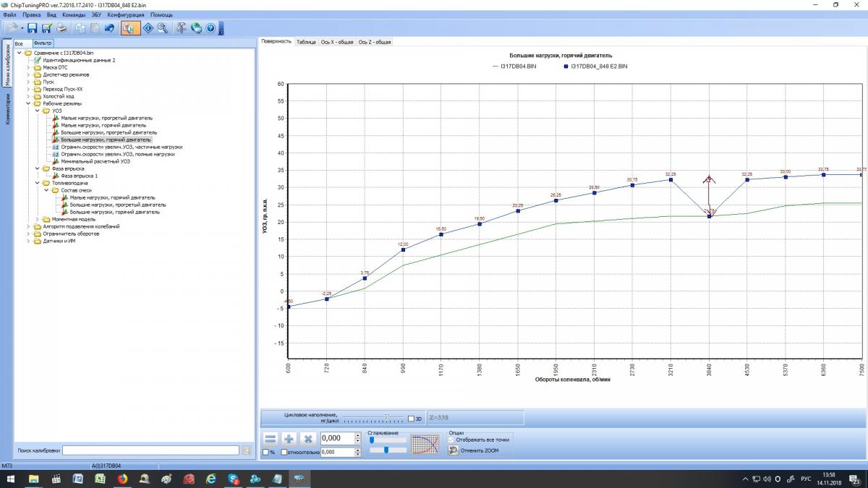Open the Файл menu
The height and width of the screenshot is (488, 868).
[x=9, y=14]
